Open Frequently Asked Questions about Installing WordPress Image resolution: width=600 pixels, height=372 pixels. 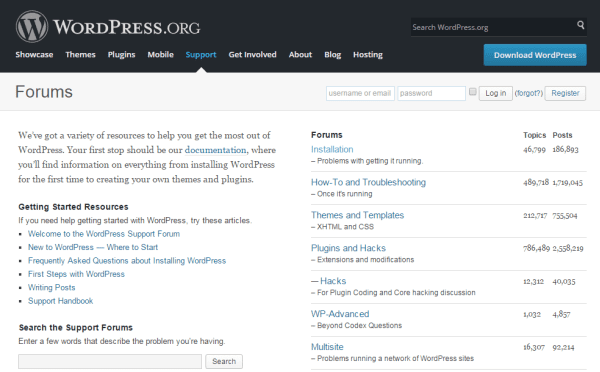[127, 261]
